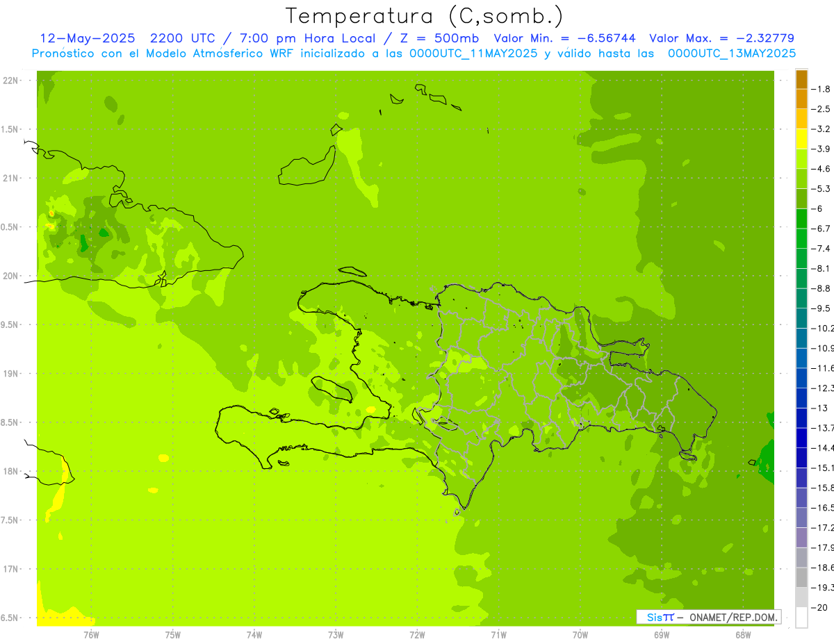Screen dimensions: 834x644
Task: Click the '-2.5' color bar label
Action: pyautogui.click(x=822, y=109)
